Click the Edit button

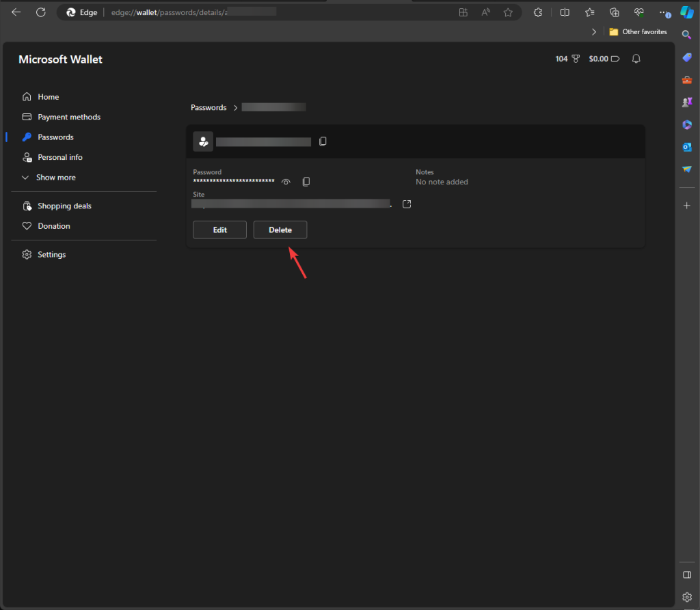[219, 230]
